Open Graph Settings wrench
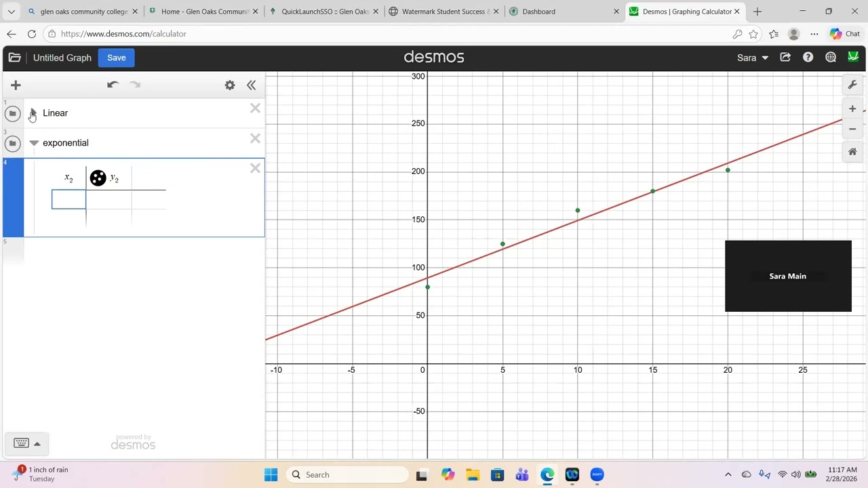The image size is (868, 488). [852, 85]
